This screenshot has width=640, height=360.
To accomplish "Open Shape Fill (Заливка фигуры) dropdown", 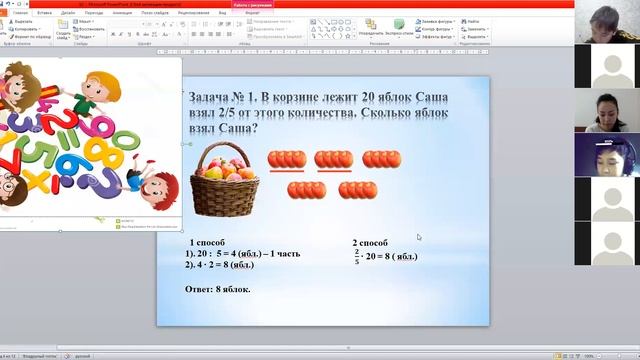I will pos(435,21).
